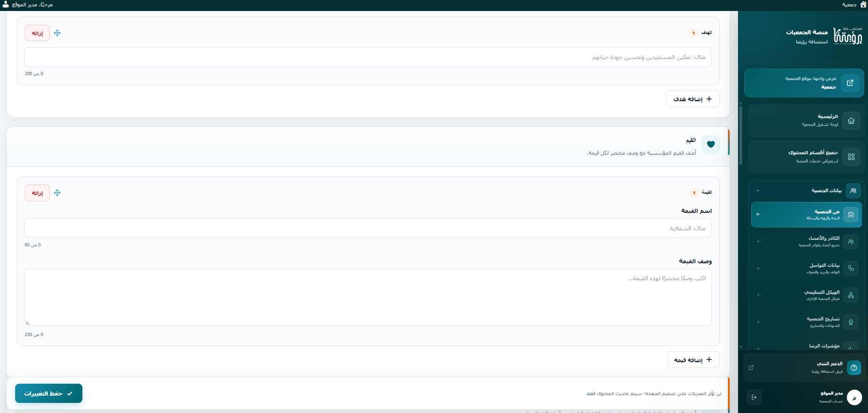The height and width of the screenshot is (413, 868).
Task: Click the الهدف text input field
Action: pyautogui.click(x=368, y=57)
